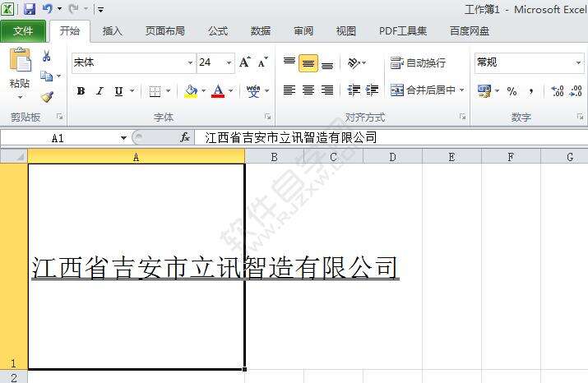Click the Borders icon
The width and height of the screenshot is (588, 383).
click(x=155, y=90)
